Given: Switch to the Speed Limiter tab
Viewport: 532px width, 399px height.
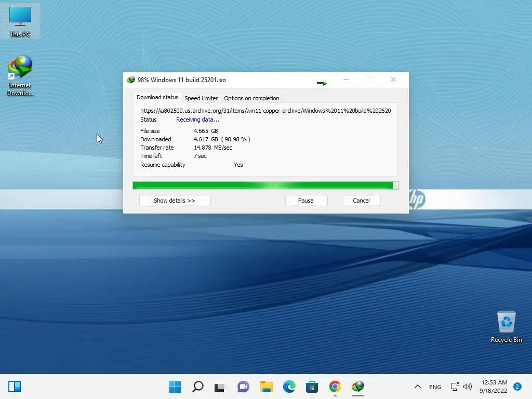Looking at the screenshot, I should tap(201, 98).
